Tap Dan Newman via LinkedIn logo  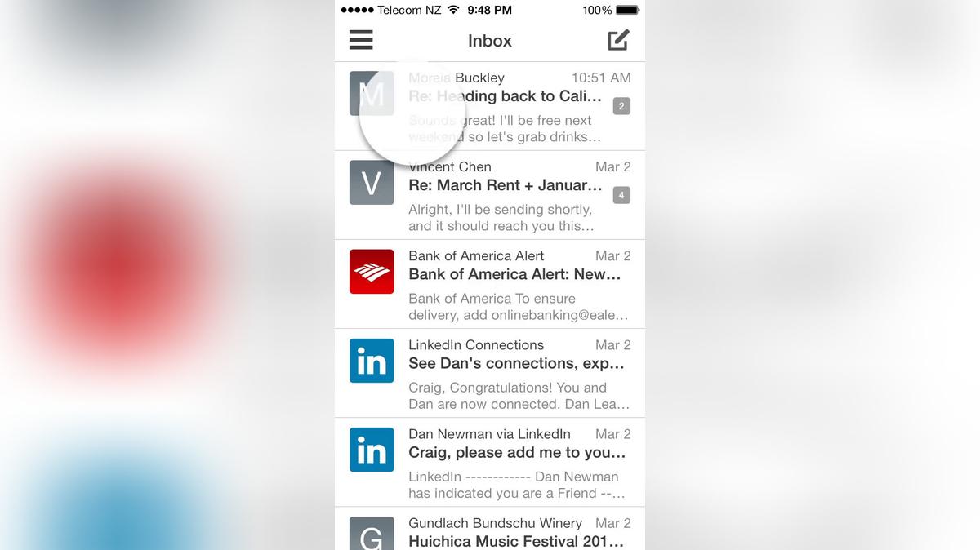pos(372,450)
